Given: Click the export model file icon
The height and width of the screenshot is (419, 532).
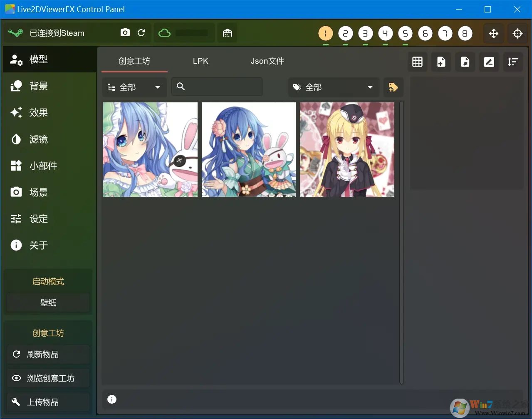Looking at the screenshot, I should (x=465, y=62).
